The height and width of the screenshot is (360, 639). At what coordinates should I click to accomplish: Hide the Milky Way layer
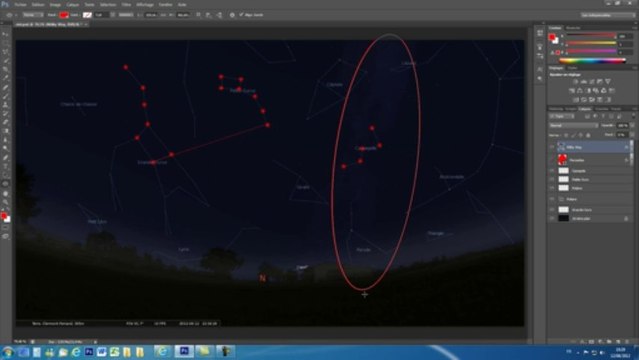click(x=551, y=147)
